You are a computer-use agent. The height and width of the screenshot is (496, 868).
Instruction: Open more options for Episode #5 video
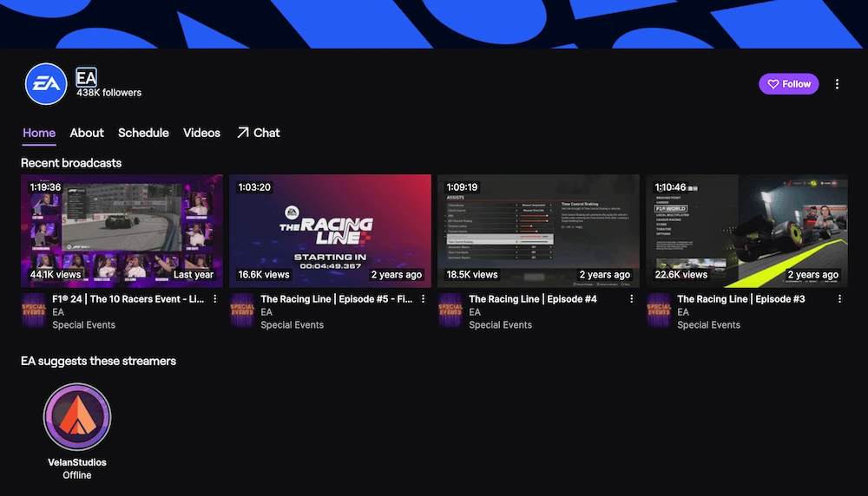click(423, 298)
